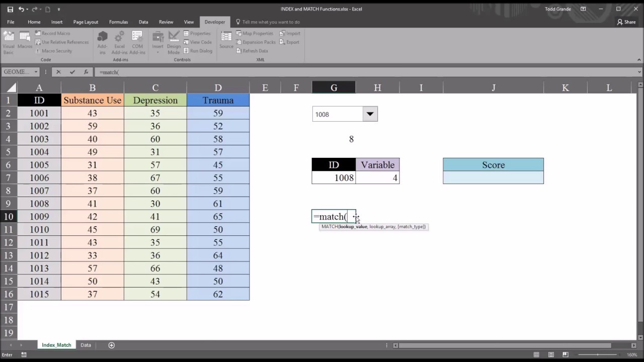This screenshot has width=644, height=362.
Task: Open Macro Security settings
Action: [54, 51]
